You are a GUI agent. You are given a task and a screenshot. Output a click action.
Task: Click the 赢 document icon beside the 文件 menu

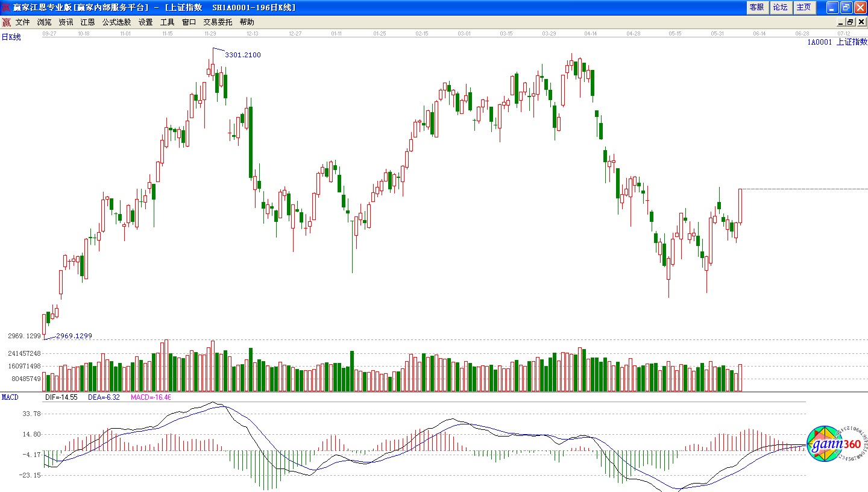7,22
